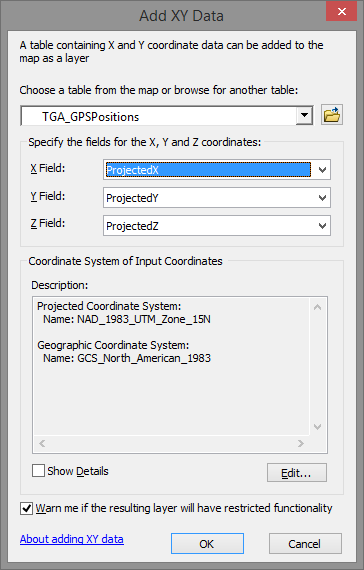Click the NAD_1983_UTM_Zone_15N name text
The image size is (364, 570).
click(x=144, y=319)
